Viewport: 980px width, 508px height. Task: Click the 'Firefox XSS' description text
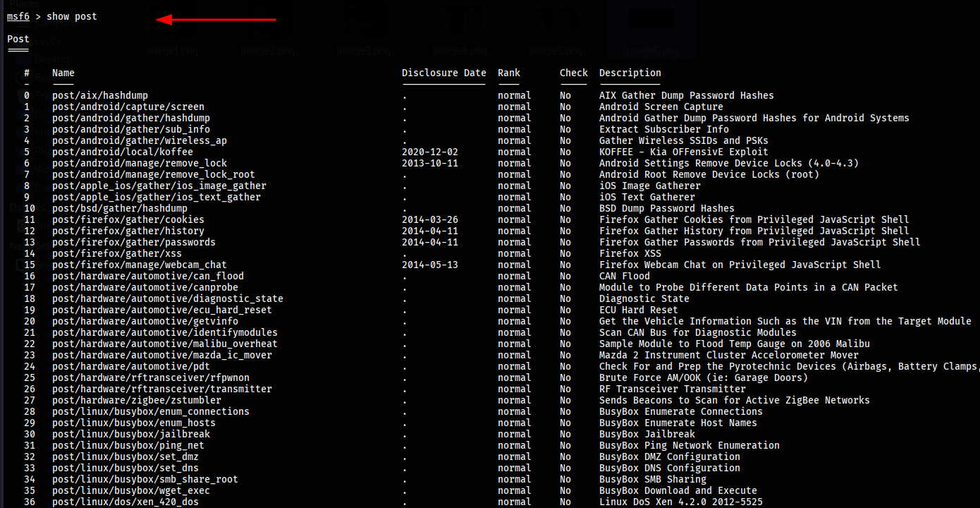point(630,253)
